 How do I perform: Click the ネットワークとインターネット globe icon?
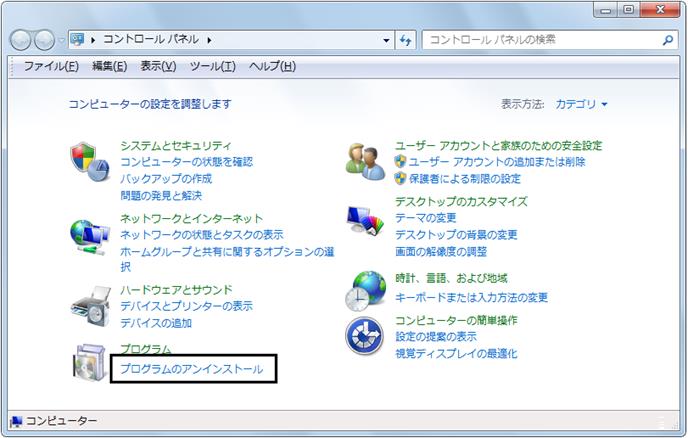(x=90, y=237)
